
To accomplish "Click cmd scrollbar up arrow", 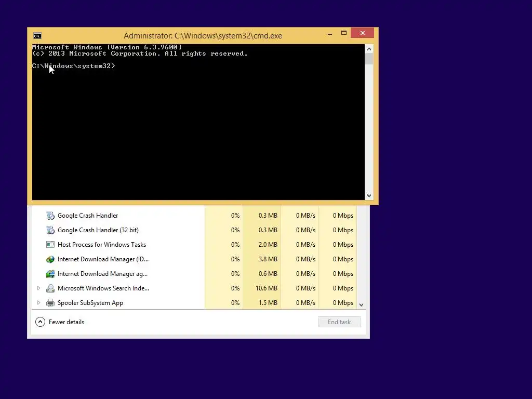I will (369, 49).
